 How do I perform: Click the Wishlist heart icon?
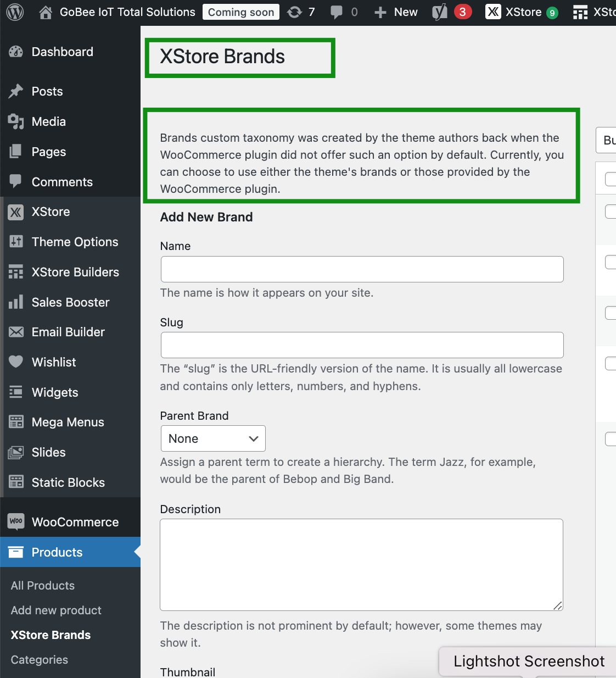(x=16, y=362)
